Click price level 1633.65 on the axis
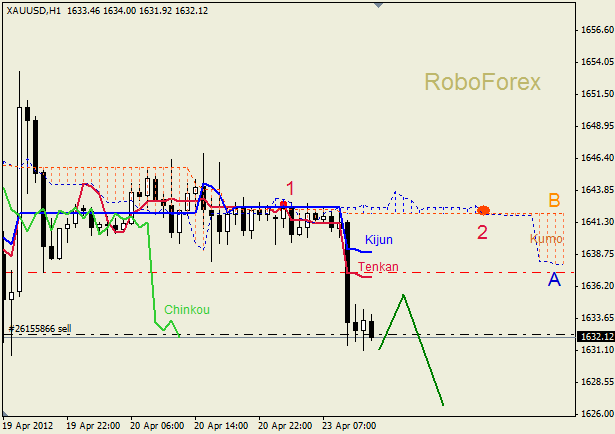 tap(597, 318)
